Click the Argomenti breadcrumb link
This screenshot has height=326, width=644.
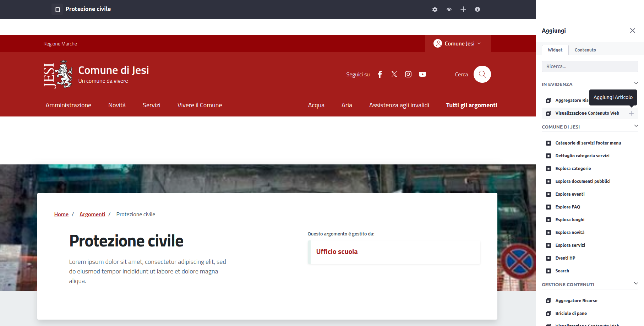(x=92, y=214)
